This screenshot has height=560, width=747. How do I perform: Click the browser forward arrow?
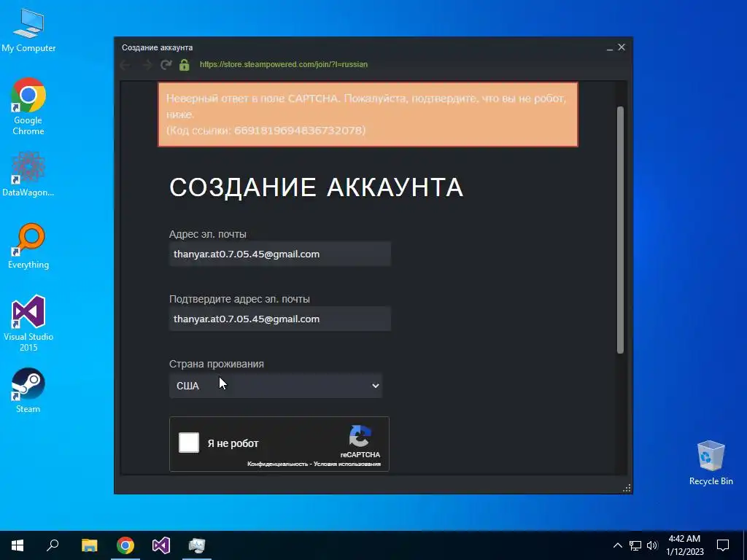click(x=147, y=65)
